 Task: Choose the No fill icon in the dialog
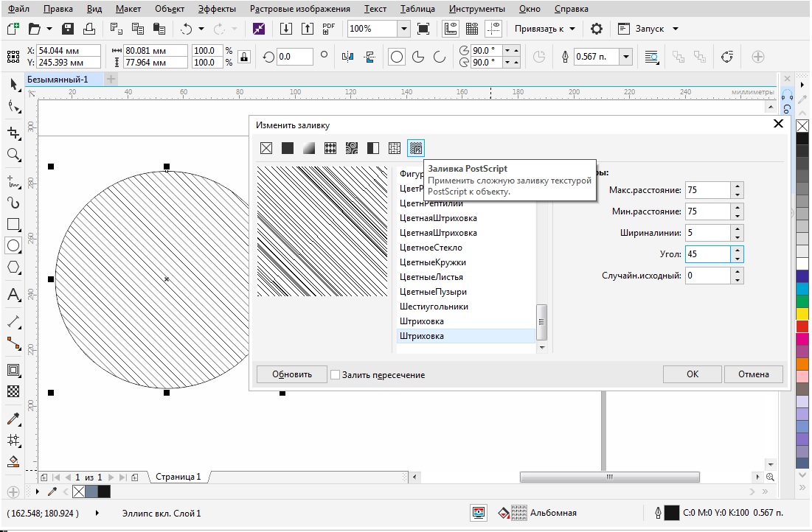266,148
